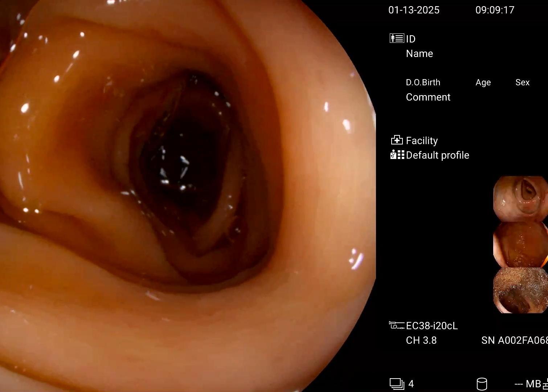Open the top captured thumbnail image
The width and height of the screenshot is (548, 392).
click(x=520, y=199)
